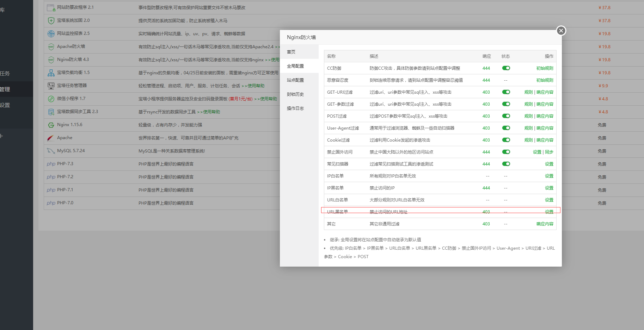The width and height of the screenshot is (644, 330).
Task: Click the MySQL 5.7.24 dolphin icon
Action: pyautogui.click(x=51, y=151)
